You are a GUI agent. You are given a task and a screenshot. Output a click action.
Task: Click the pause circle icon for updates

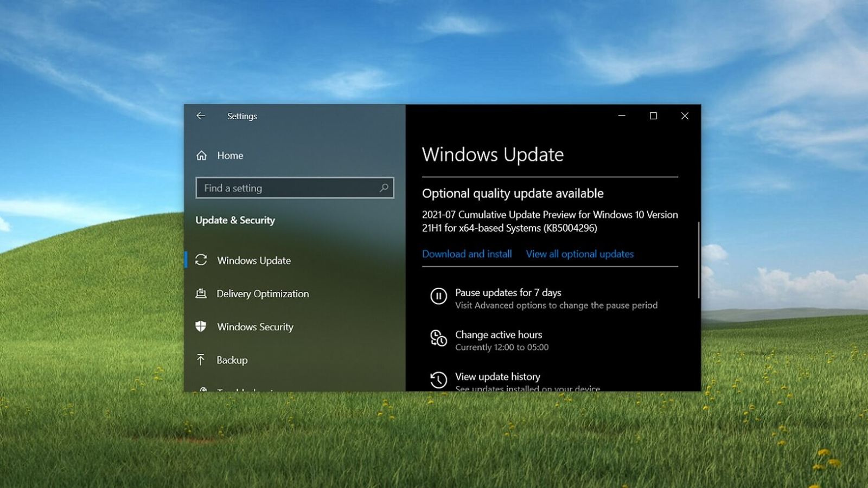(438, 297)
